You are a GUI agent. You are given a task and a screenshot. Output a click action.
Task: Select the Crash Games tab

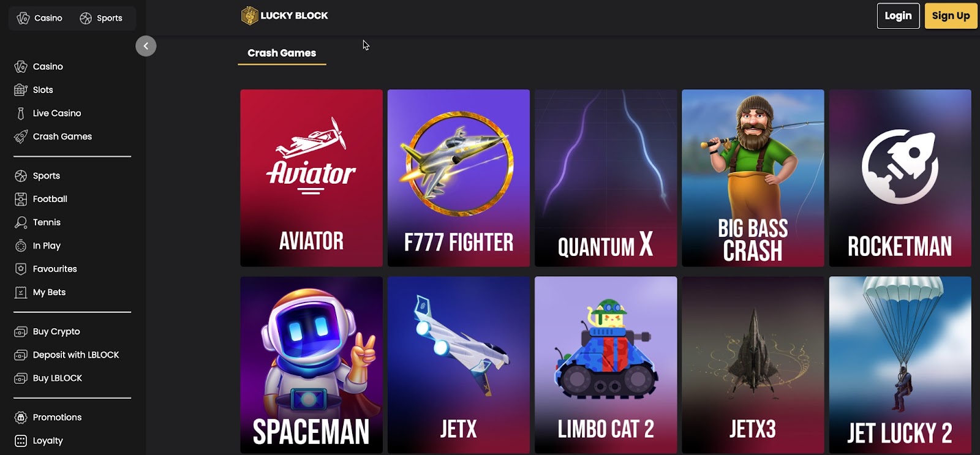pyautogui.click(x=282, y=53)
